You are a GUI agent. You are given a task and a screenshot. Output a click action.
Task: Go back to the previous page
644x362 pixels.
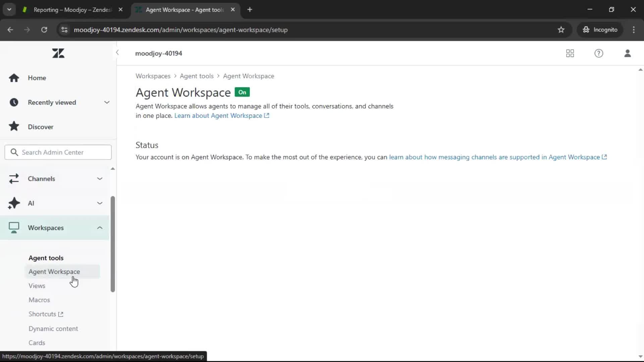10,30
